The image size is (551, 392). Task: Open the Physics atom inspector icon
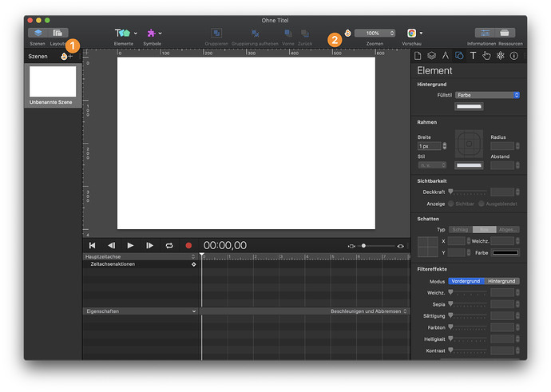coord(500,56)
